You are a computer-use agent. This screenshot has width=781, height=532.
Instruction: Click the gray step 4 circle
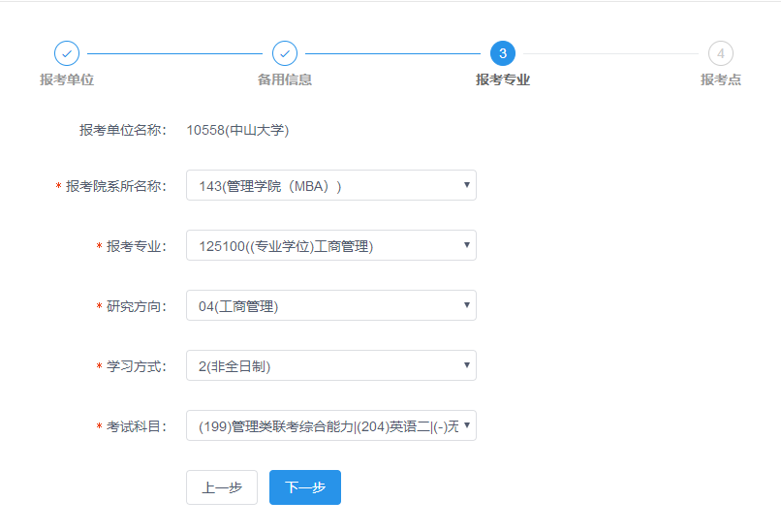[x=721, y=53]
